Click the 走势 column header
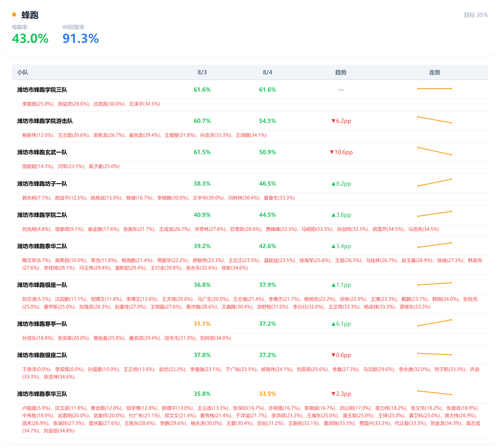The image size is (500, 448). [x=435, y=72]
